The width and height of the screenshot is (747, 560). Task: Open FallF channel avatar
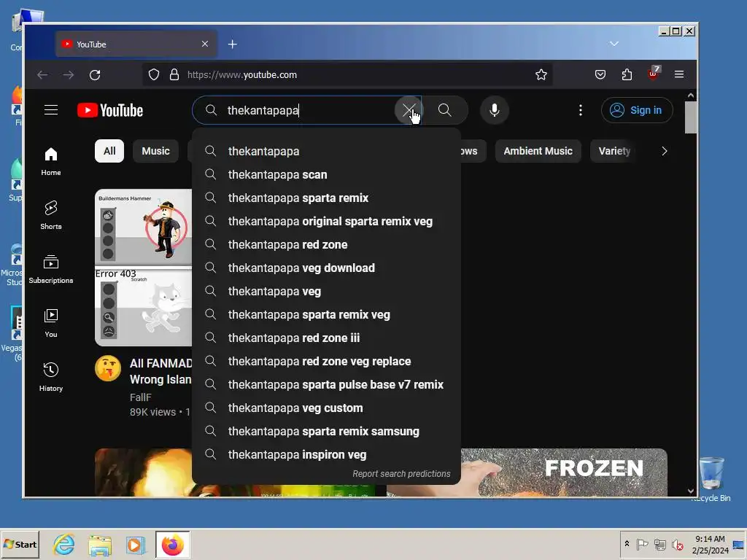[x=108, y=368]
